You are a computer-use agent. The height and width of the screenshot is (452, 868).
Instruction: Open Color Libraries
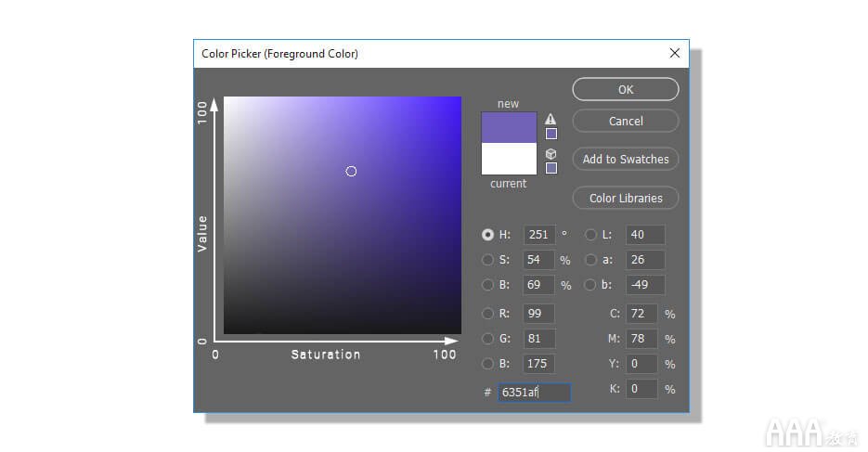626,198
